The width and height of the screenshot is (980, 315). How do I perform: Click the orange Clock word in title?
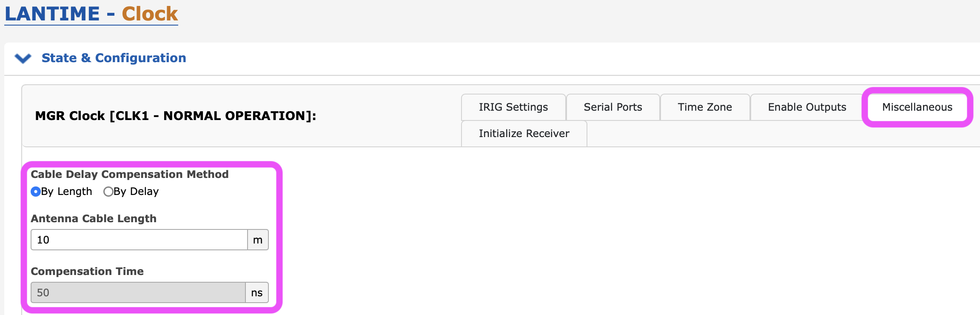[150, 14]
